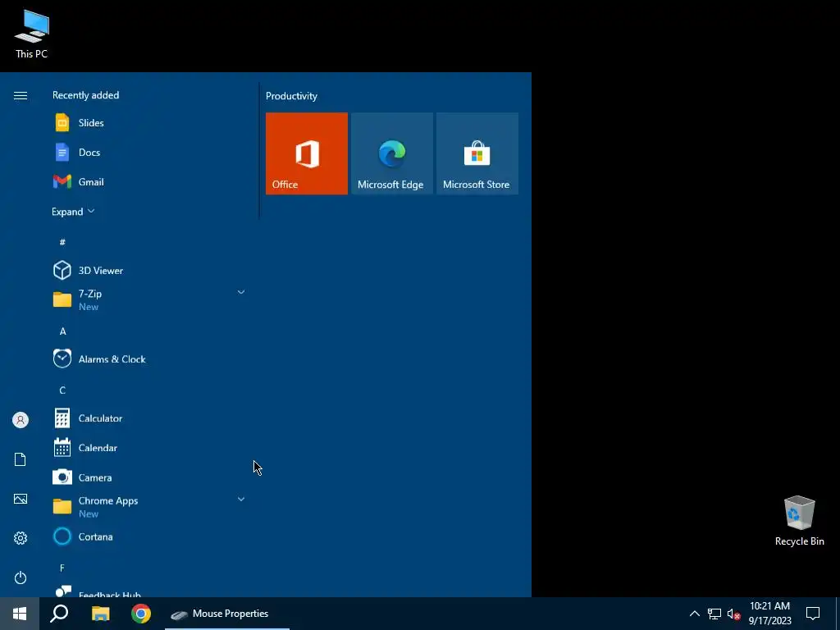Screen dimensions: 840x630
Task: Launch the Microsoft Edge tile
Action: [391, 153]
